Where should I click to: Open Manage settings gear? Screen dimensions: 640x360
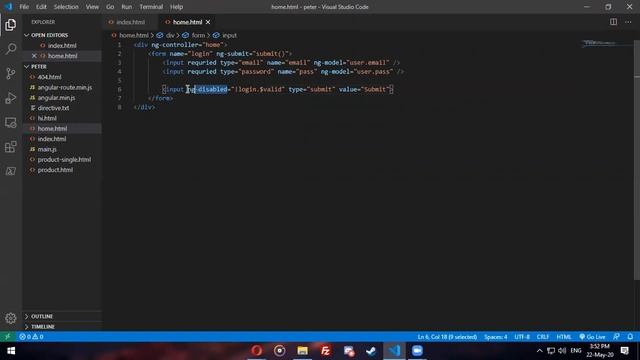click(x=11, y=318)
